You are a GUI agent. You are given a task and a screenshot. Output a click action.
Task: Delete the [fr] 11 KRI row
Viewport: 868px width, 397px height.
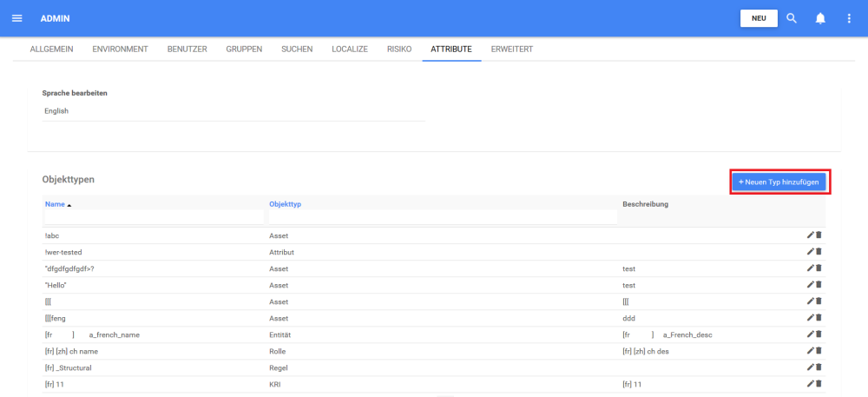[819, 384]
